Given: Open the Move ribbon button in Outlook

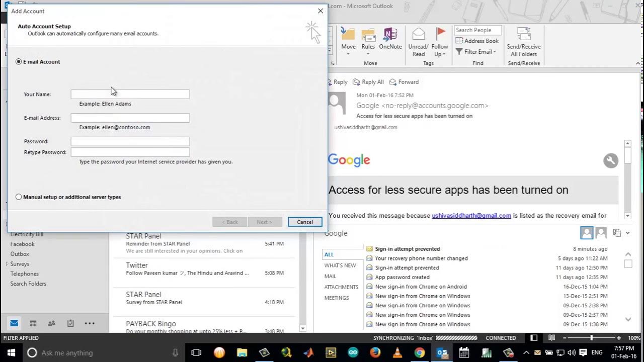Looking at the screenshot, I should [348, 42].
